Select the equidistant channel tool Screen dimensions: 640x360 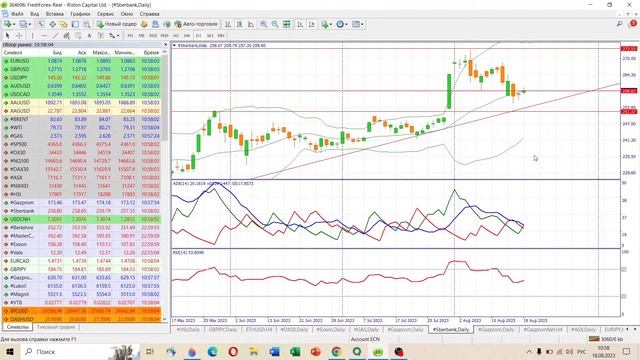67,36
